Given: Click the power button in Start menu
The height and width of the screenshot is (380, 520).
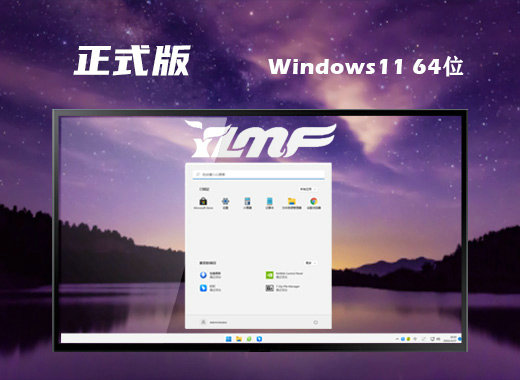Looking at the screenshot, I should click(316, 322).
